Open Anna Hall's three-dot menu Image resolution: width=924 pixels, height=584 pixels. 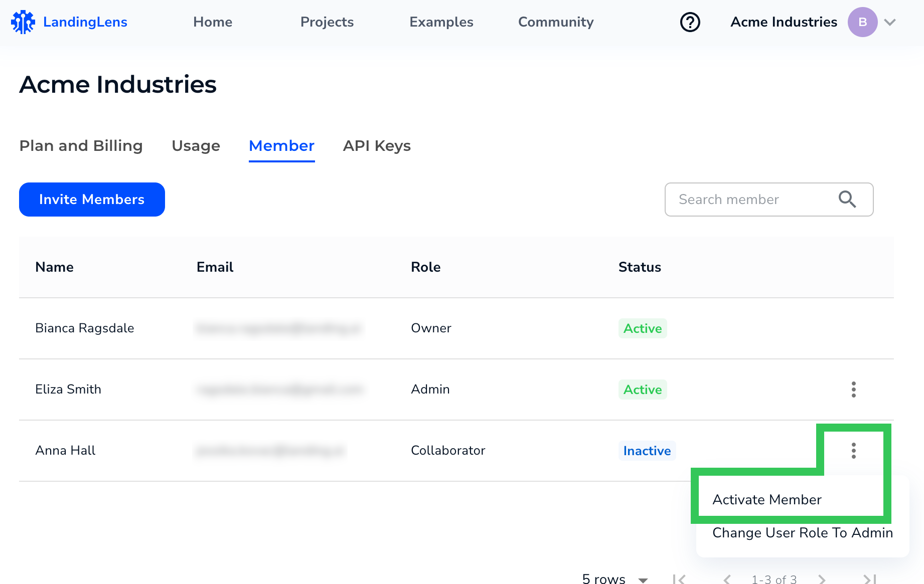point(853,451)
